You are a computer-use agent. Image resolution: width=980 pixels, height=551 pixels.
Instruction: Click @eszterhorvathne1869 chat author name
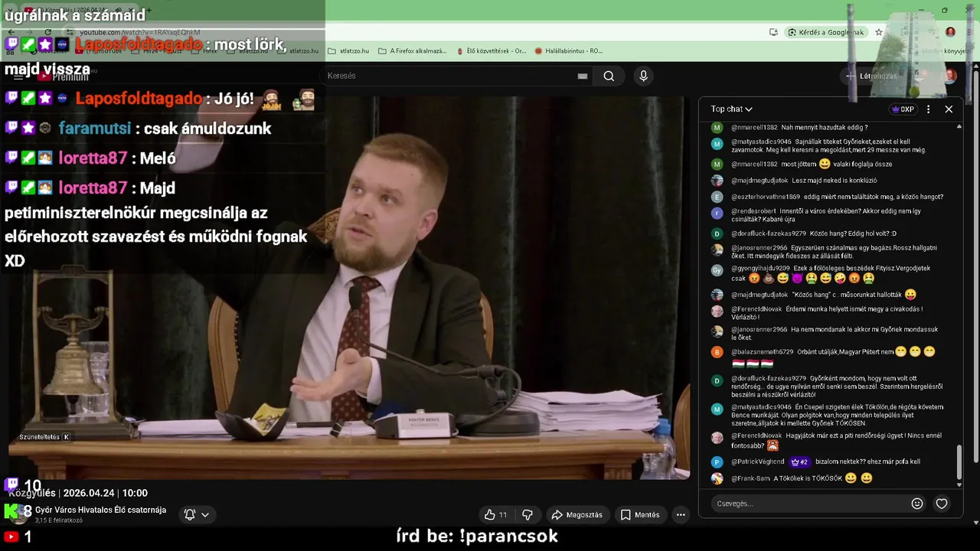click(766, 197)
